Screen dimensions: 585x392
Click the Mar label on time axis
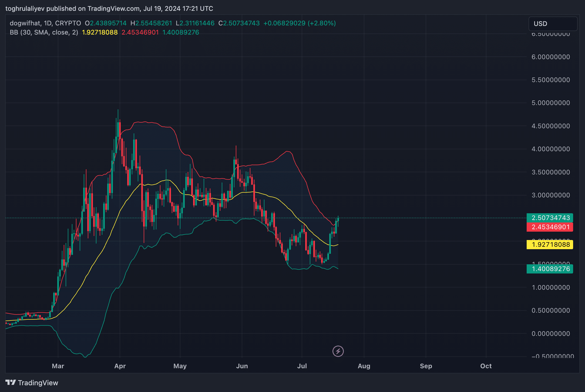pyautogui.click(x=58, y=366)
